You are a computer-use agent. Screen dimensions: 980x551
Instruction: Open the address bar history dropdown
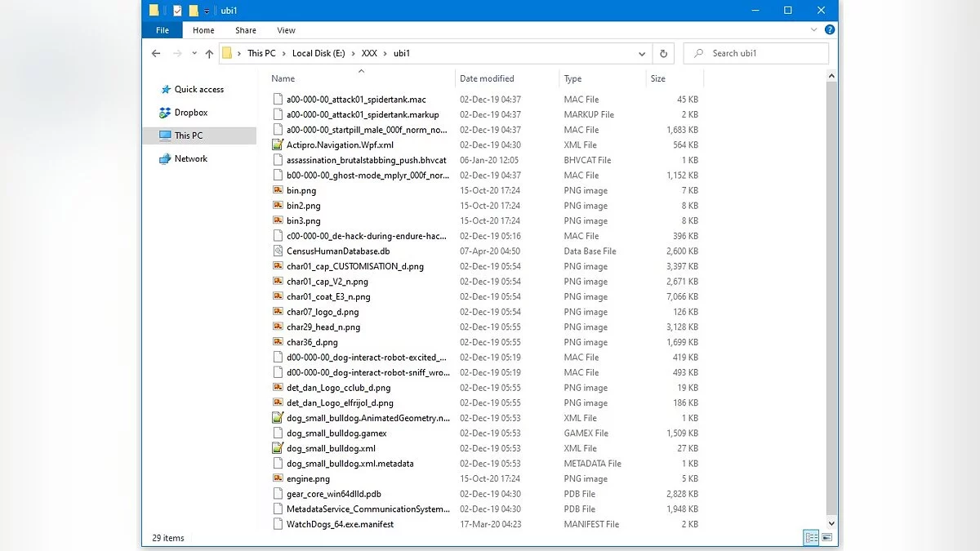642,54
